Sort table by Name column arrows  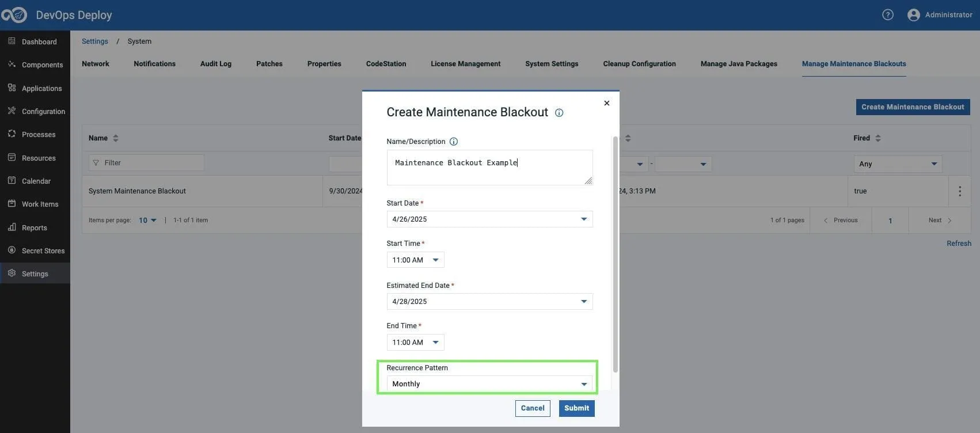(116, 138)
